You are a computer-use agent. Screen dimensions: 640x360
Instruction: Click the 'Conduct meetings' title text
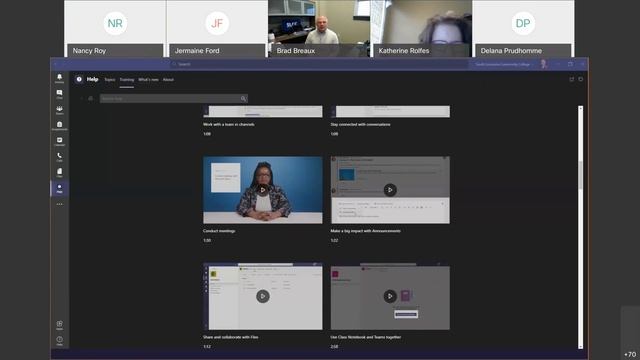pos(219,231)
